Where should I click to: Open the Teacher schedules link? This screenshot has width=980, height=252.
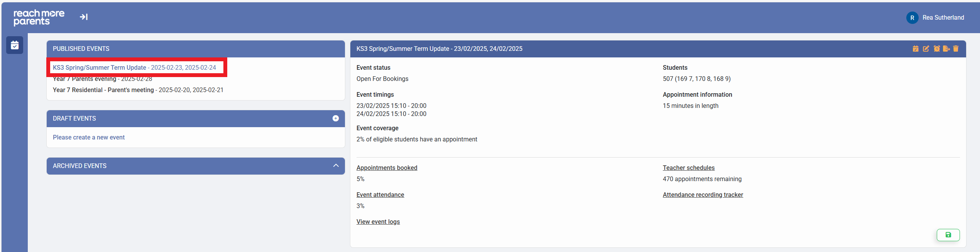(688, 168)
